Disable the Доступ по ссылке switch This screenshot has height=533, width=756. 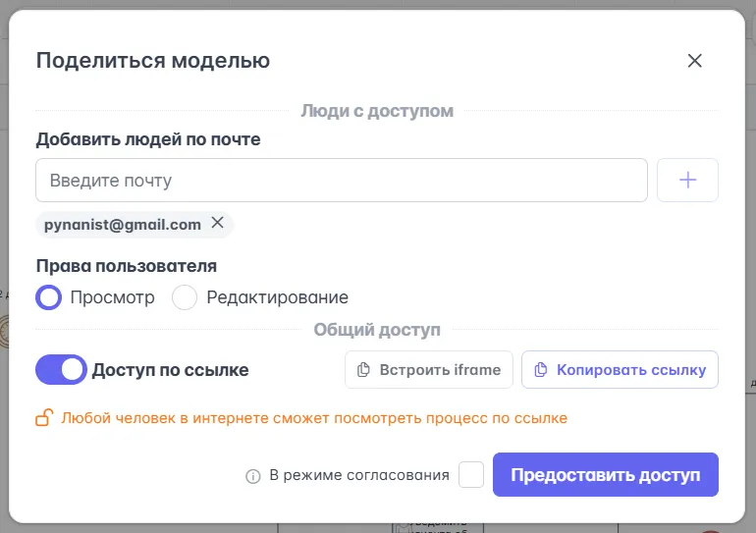tap(61, 370)
